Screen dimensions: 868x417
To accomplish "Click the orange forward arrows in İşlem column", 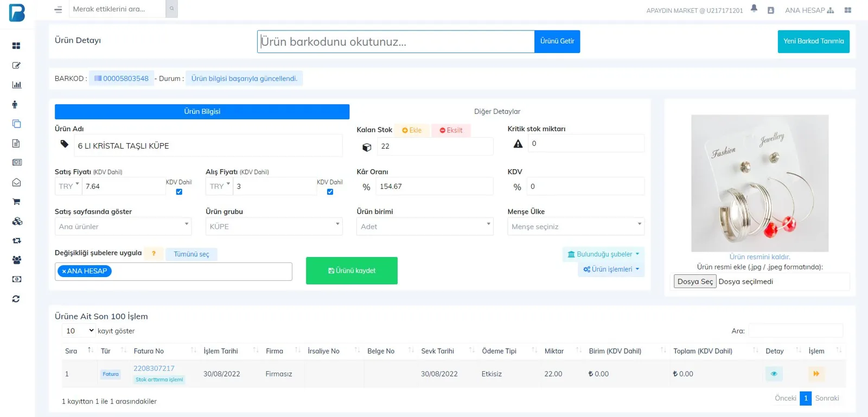I will coord(816,374).
